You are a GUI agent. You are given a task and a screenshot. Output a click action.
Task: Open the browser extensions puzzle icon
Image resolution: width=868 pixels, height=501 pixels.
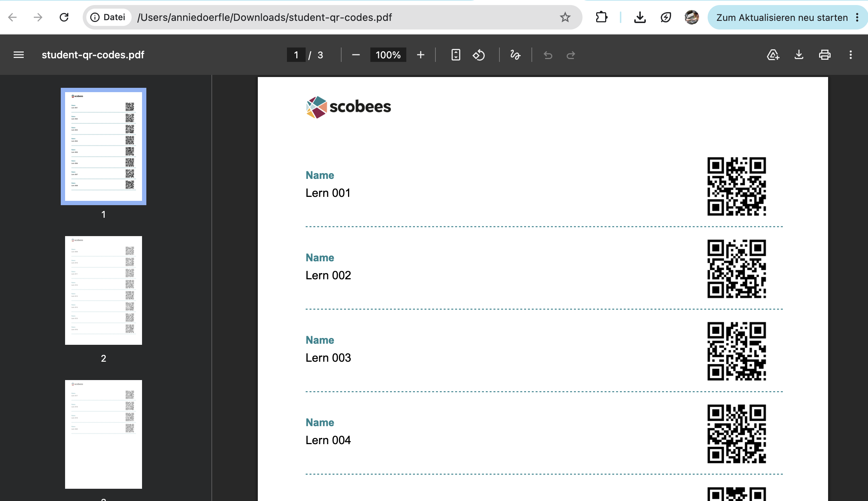pos(602,17)
